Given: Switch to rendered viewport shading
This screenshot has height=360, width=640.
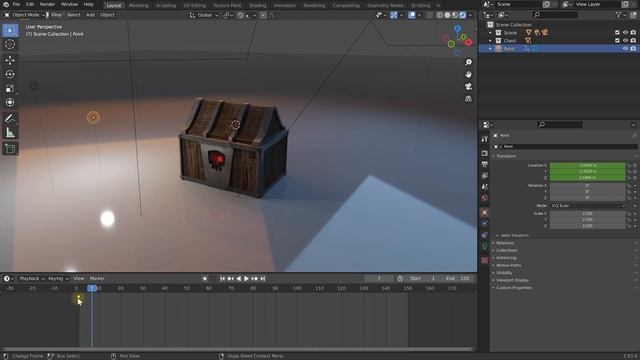Looking at the screenshot, I should 462,15.
